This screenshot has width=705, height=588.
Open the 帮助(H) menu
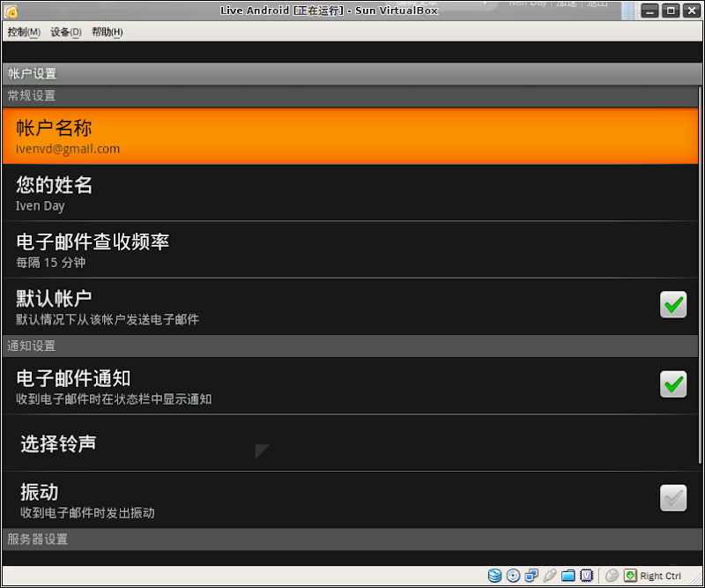[x=108, y=32]
